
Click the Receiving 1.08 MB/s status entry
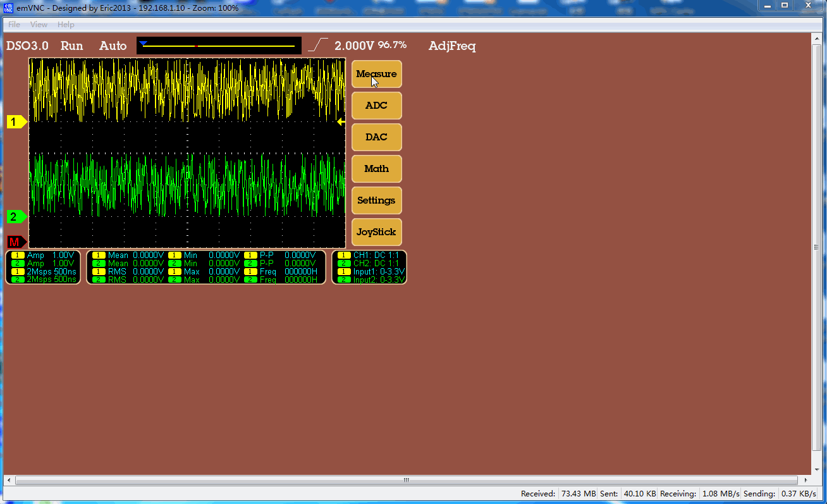700,493
